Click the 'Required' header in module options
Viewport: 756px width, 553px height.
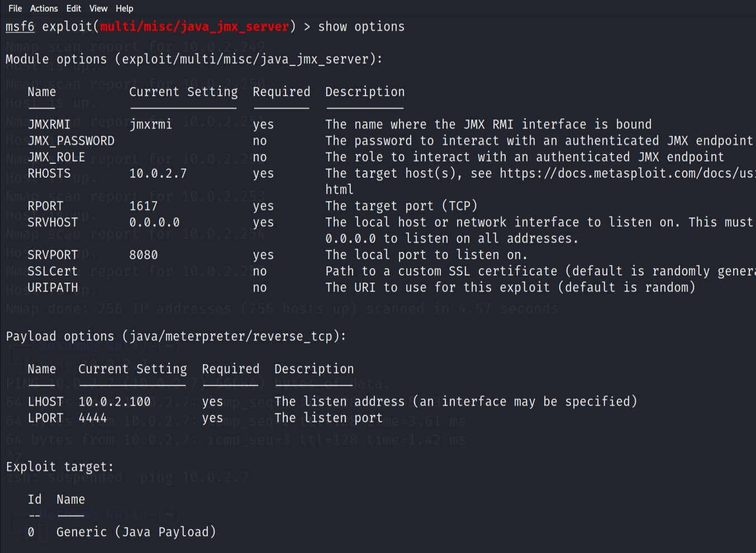[x=282, y=92]
